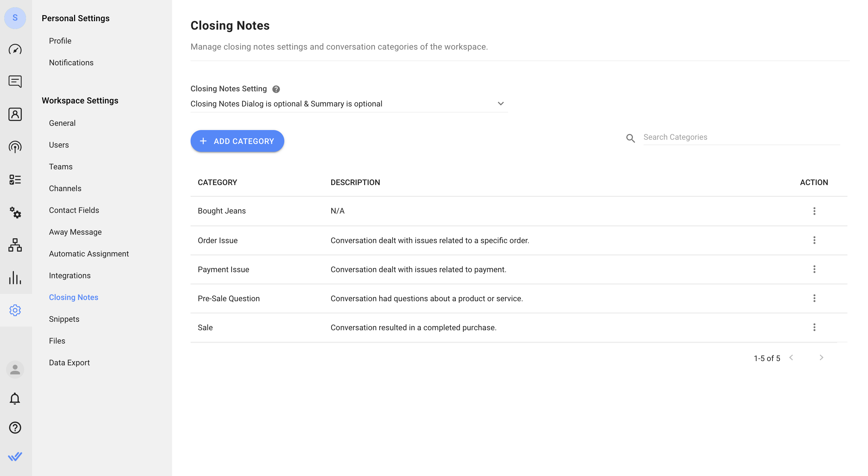Viewport: 868px width, 476px height.
Task: Click the search magnifier icon
Action: (x=631, y=138)
